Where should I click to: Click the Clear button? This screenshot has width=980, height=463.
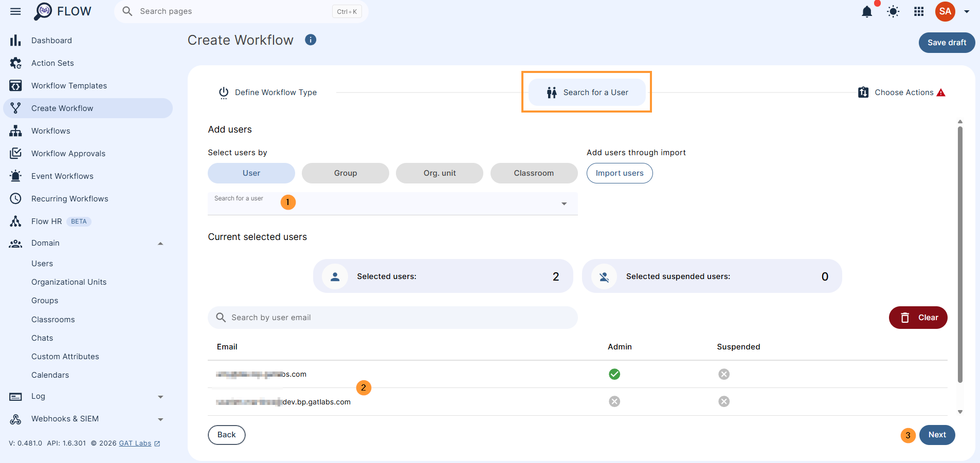pyautogui.click(x=918, y=318)
